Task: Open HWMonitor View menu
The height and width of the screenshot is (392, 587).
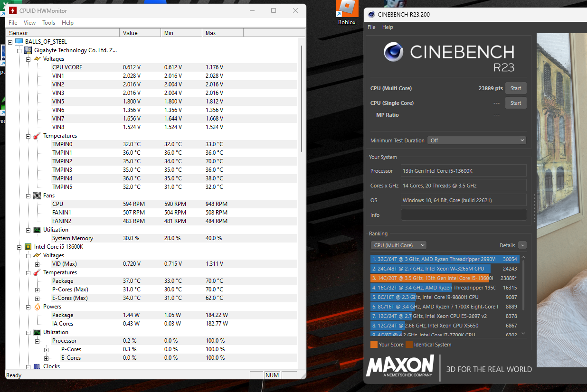Action: pyautogui.click(x=29, y=23)
